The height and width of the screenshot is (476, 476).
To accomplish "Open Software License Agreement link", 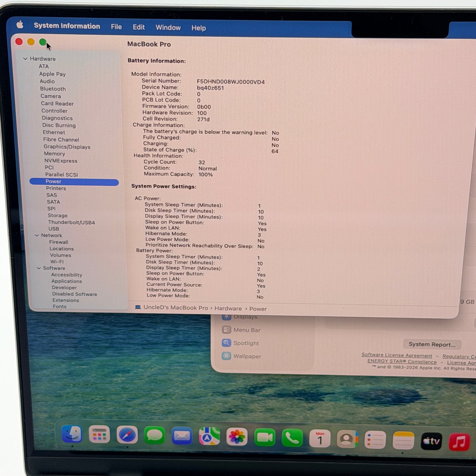I will 397,355.
